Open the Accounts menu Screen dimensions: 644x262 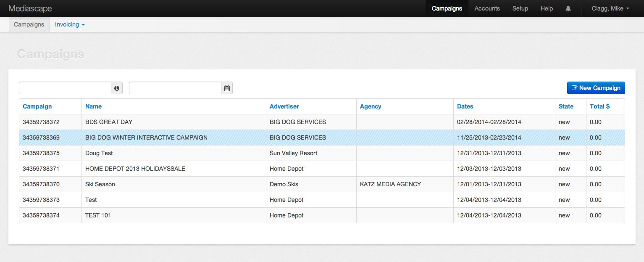487,8
